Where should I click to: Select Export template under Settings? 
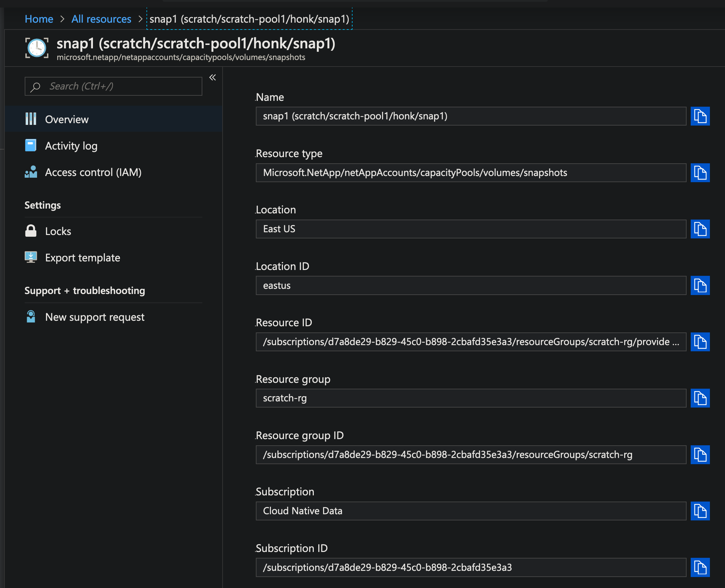[83, 258]
